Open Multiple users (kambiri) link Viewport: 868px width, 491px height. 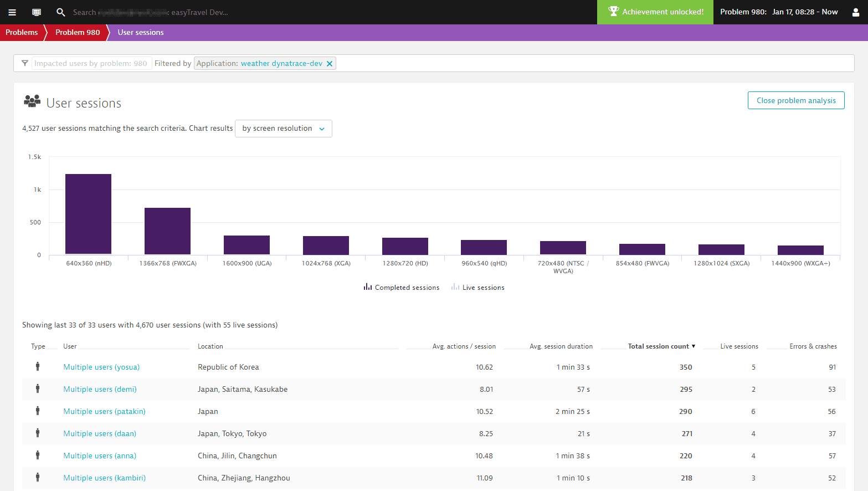[104, 478]
